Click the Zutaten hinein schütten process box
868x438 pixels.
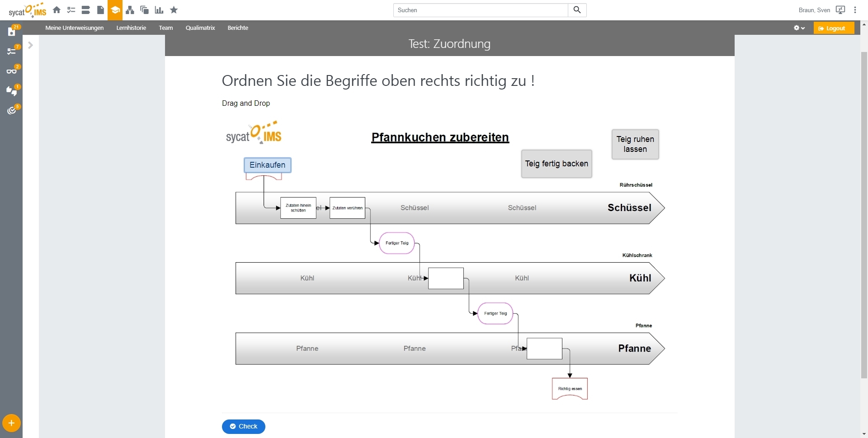point(298,208)
